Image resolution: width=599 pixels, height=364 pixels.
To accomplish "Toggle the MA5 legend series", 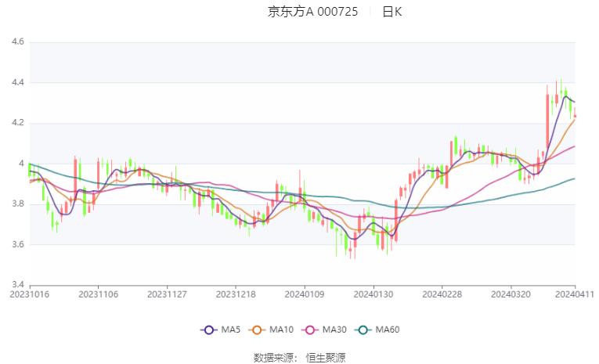I will coord(221,330).
